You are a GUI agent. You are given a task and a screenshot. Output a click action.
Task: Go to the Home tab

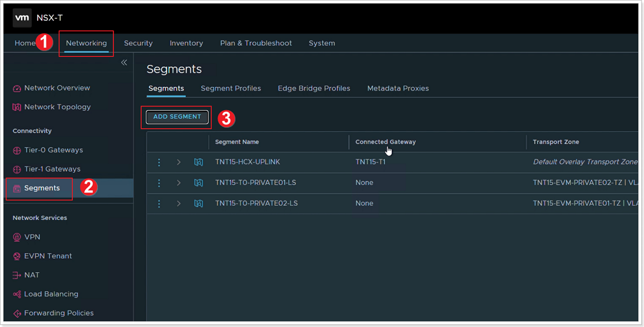click(25, 43)
